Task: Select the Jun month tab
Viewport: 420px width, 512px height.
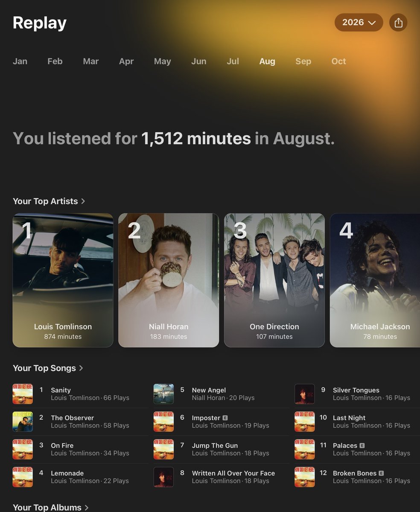Action: pos(199,61)
